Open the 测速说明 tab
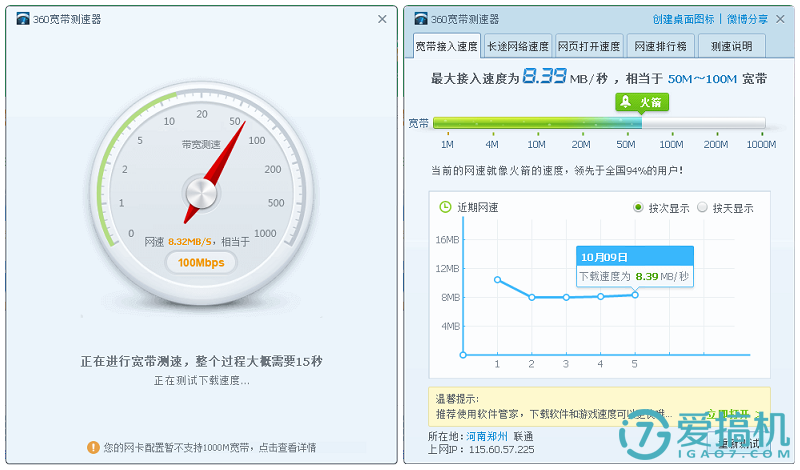 pyautogui.click(x=732, y=46)
